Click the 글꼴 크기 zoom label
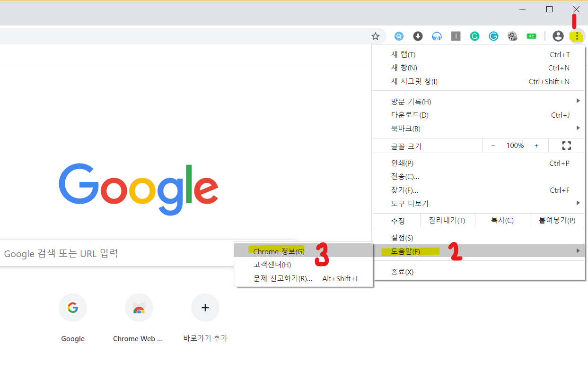588x370 pixels. (x=406, y=146)
